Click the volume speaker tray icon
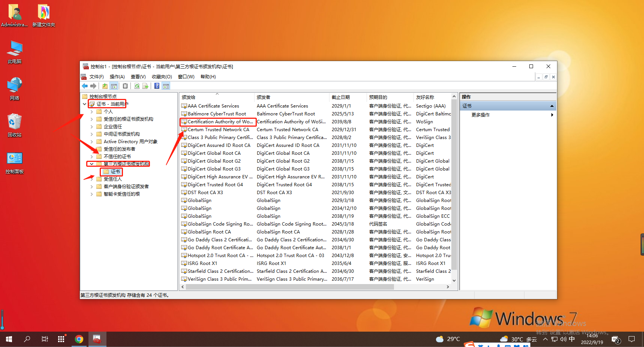The width and height of the screenshot is (644, 347). pyautogui.click(x=563, y=339)
